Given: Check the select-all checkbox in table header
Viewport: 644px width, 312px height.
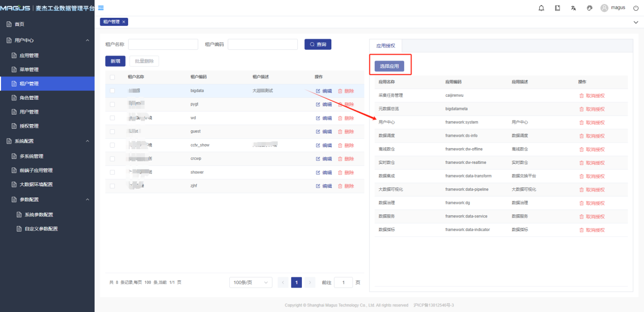Looking at the screenshot, I should tap(112, 77).
